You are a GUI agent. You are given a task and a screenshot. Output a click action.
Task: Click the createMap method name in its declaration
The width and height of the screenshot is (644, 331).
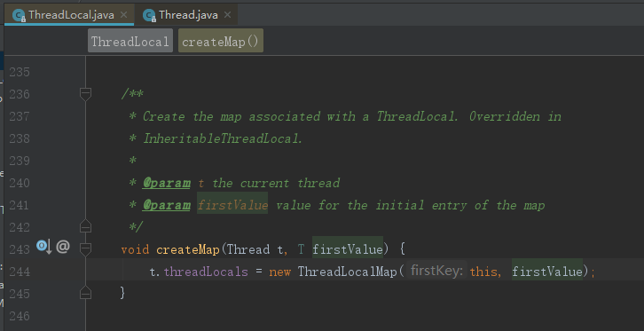coord(188,249)
